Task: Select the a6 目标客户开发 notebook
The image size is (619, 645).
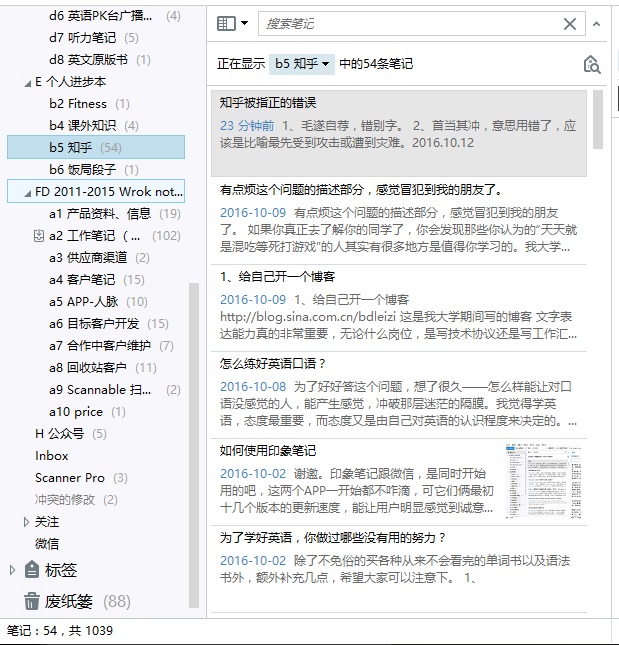Action: pos(96,324)
